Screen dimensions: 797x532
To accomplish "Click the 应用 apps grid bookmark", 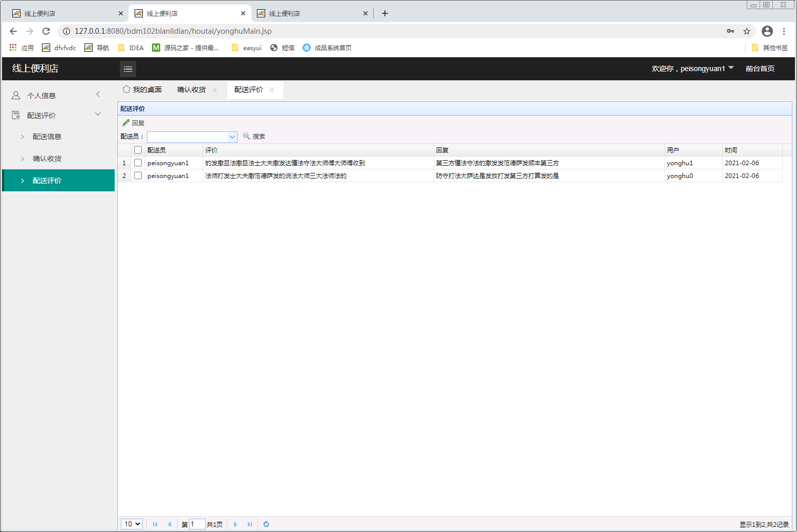I will [21, 48].
